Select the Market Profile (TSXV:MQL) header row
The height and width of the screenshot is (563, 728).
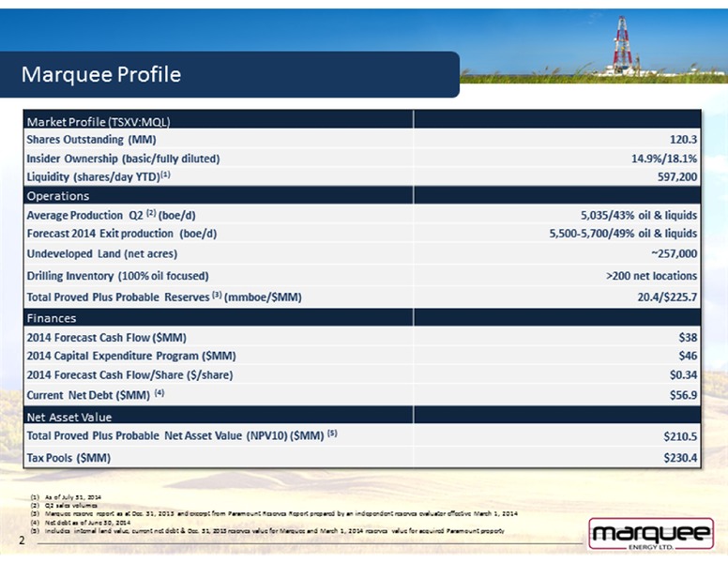tap(362, 119)
